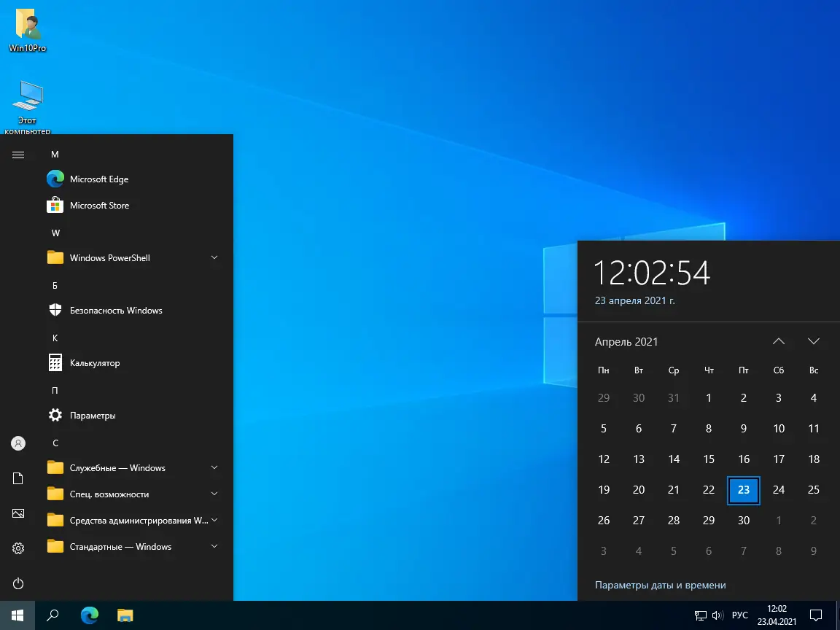
Task: Select date 21 in the calendar
Action: pos(674,490)
